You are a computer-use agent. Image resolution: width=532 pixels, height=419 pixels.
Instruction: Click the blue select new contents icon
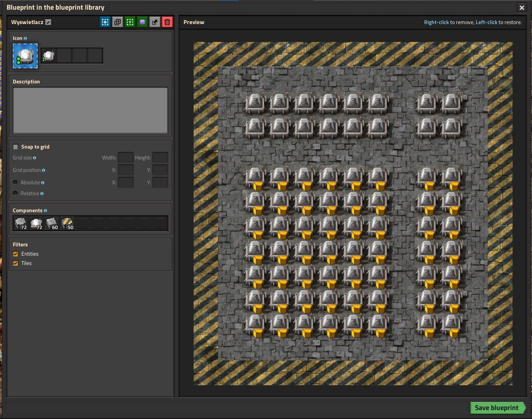(105, 22)
